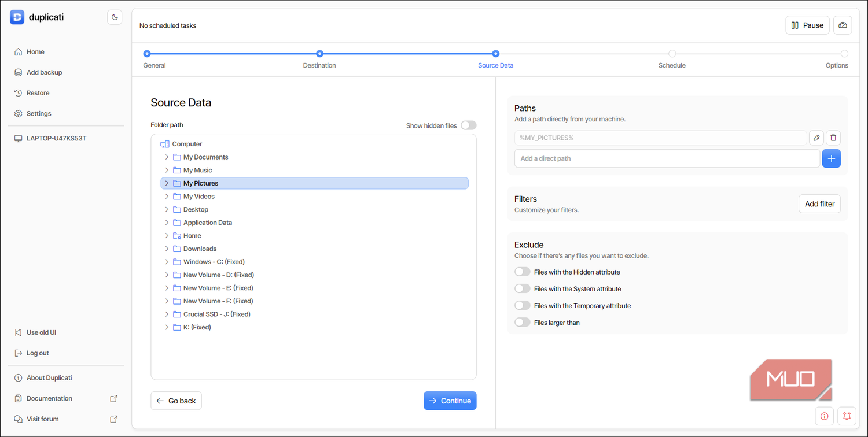Click the Add a direct path field

point(667,158)
